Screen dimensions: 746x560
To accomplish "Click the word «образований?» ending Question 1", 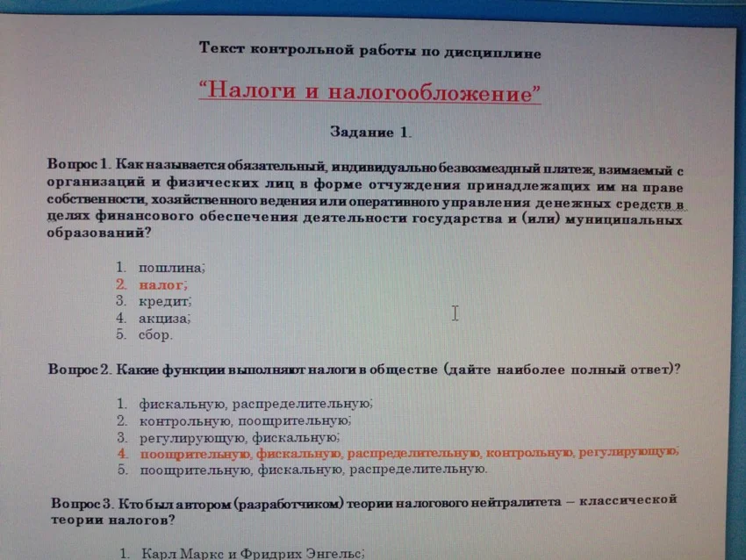I will tap(97, 234).
